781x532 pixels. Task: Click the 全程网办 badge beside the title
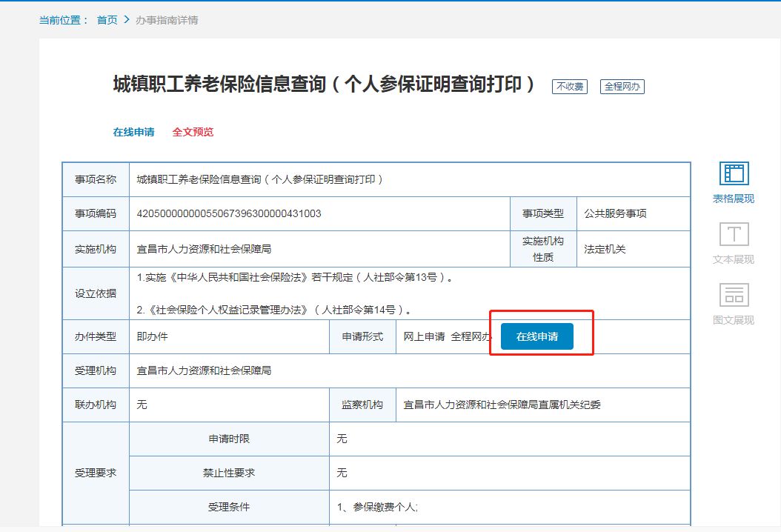click(623, 86)
